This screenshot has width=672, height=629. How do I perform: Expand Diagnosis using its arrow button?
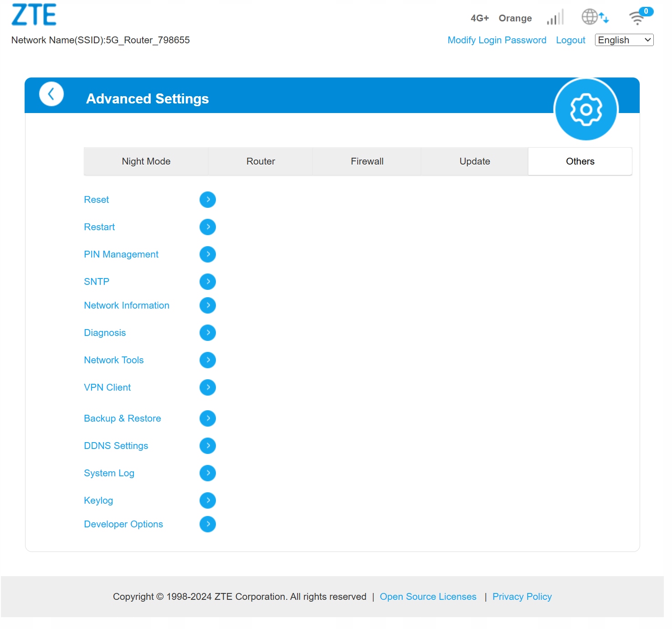coord(208,333)
